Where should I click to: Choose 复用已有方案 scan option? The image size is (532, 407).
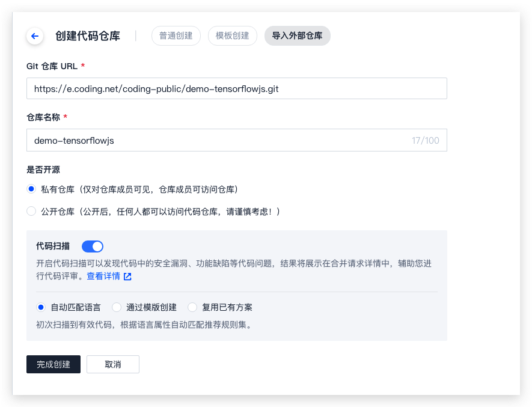192,308
